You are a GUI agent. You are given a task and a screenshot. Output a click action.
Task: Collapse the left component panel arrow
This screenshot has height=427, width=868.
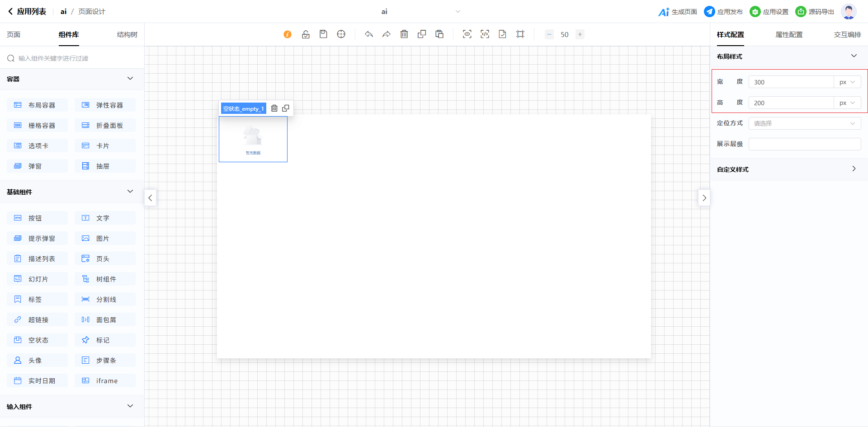[x=150, y=198]
